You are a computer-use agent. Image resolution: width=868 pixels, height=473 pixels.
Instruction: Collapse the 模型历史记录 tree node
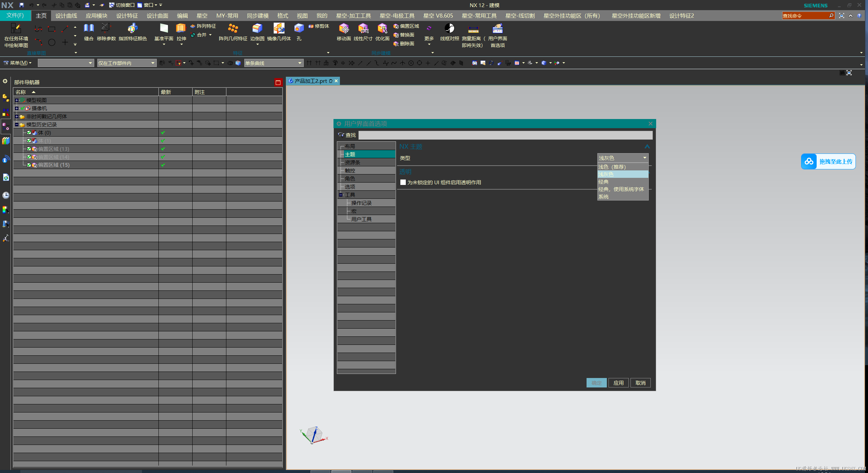17,125
